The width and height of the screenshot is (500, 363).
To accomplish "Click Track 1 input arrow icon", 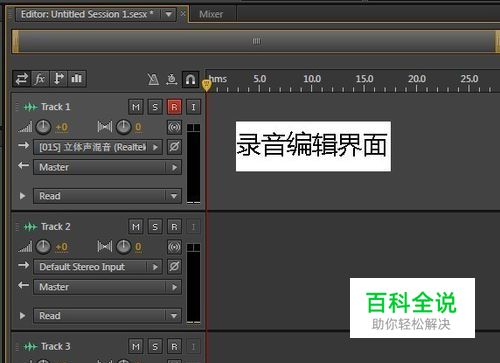I will [23, 146].
